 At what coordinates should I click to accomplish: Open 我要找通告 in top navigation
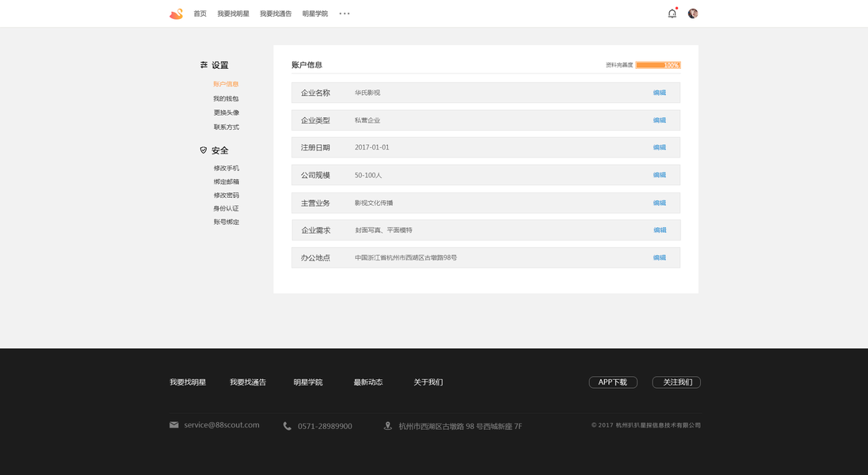click(276, 13)
